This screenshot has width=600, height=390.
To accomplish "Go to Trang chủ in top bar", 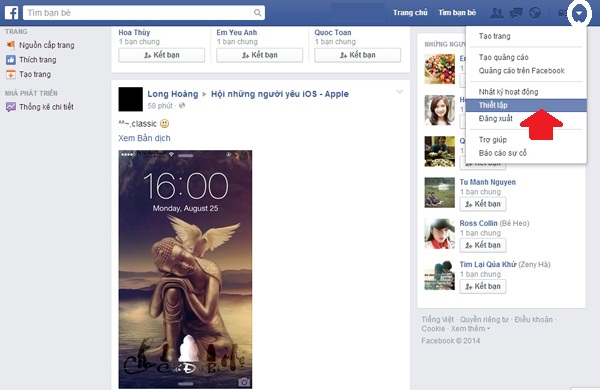I will tap(410, 13).
